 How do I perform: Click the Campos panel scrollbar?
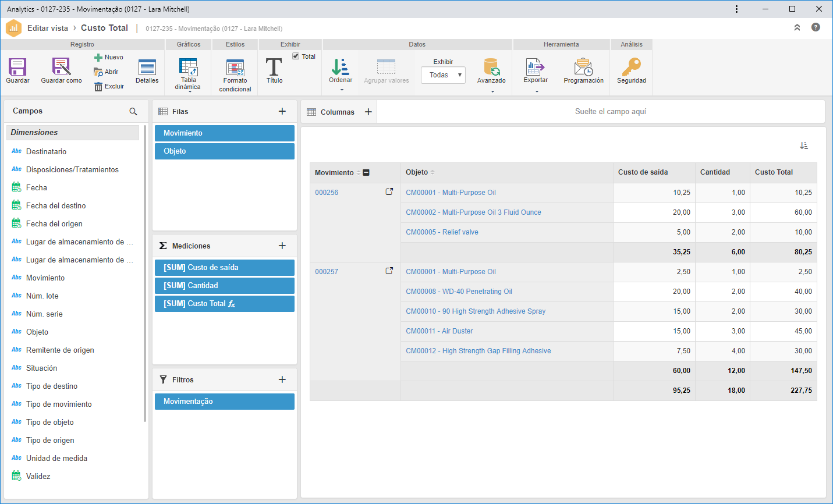click(x=144, y=274)
